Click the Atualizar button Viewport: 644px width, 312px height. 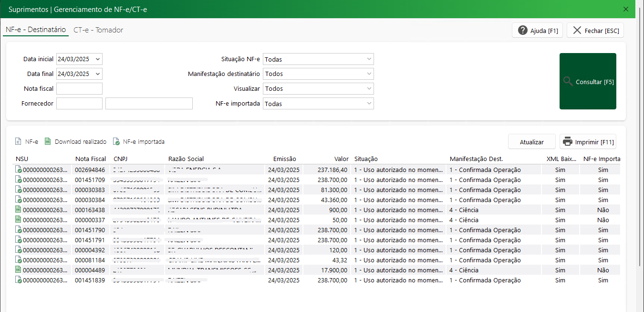coord(532,142)
